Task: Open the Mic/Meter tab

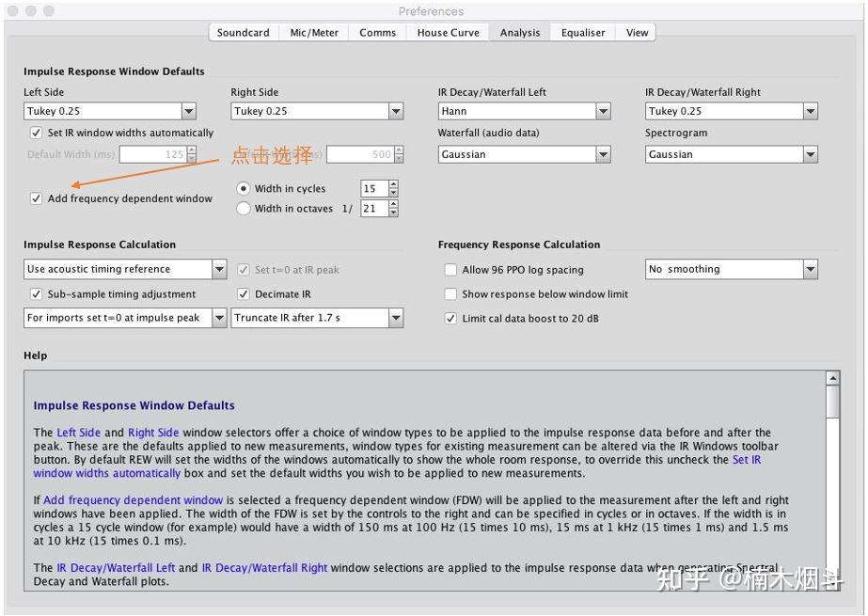Action: click(x=314, y=33)
